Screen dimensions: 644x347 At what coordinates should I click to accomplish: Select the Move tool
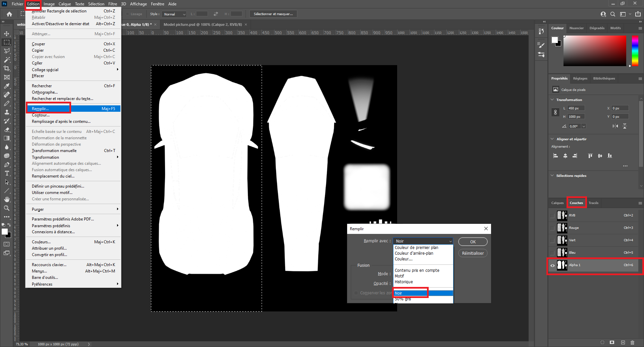(x=7, y=34)
